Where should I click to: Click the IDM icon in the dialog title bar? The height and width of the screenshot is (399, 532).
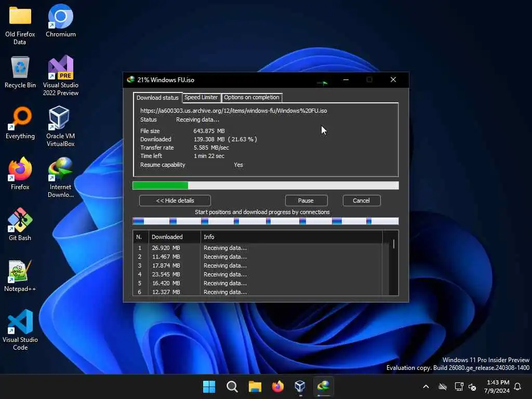[x=130, y=79]
